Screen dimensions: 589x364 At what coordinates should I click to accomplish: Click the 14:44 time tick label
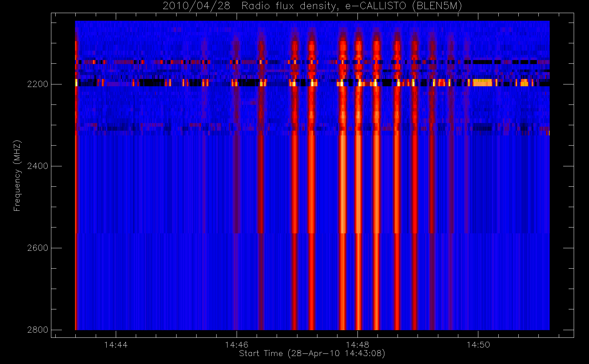(116, 345)
